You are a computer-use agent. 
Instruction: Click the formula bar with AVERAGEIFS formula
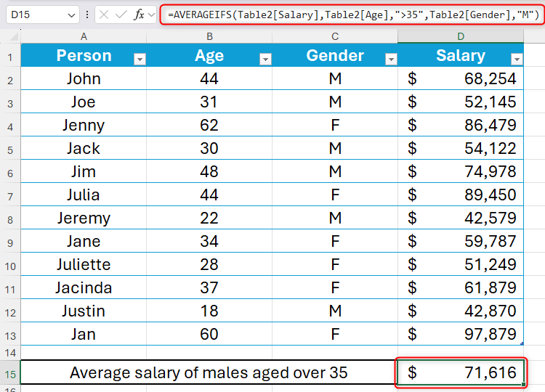coord(352,15)
